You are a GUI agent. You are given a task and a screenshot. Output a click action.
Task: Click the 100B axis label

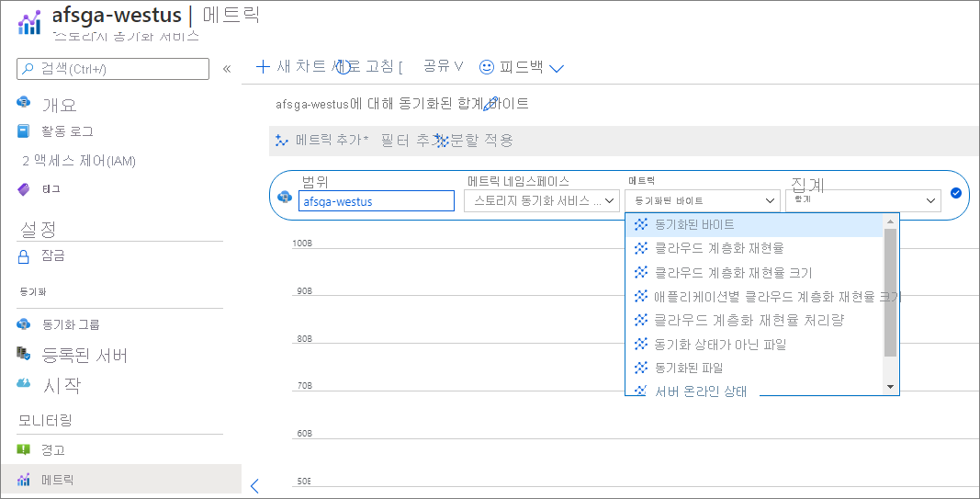pyautogui.click(x=302, y=244)
